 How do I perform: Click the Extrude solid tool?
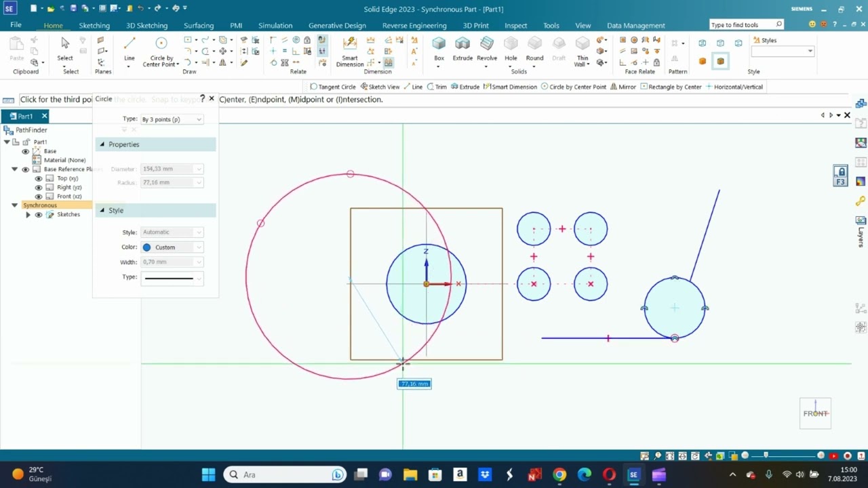[462, 49]
